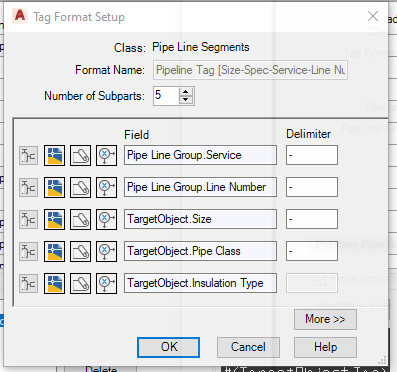Click the Pipe Line Group.Service field box

200,155
